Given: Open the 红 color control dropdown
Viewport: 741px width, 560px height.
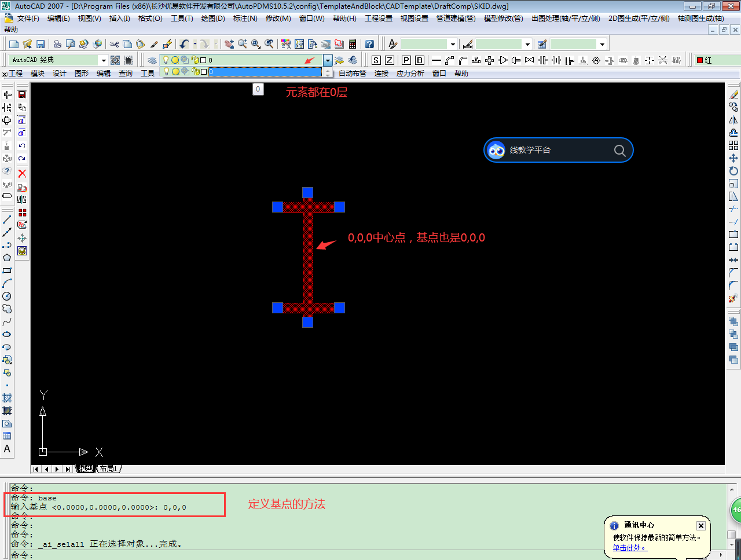Looking at the screenshot, I should (718, 60).
